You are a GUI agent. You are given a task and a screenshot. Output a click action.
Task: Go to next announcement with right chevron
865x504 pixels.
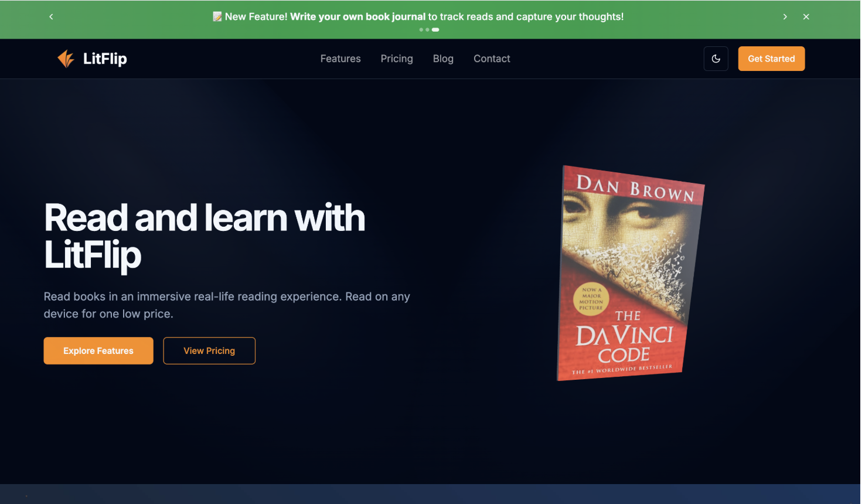tap(785, 16)
